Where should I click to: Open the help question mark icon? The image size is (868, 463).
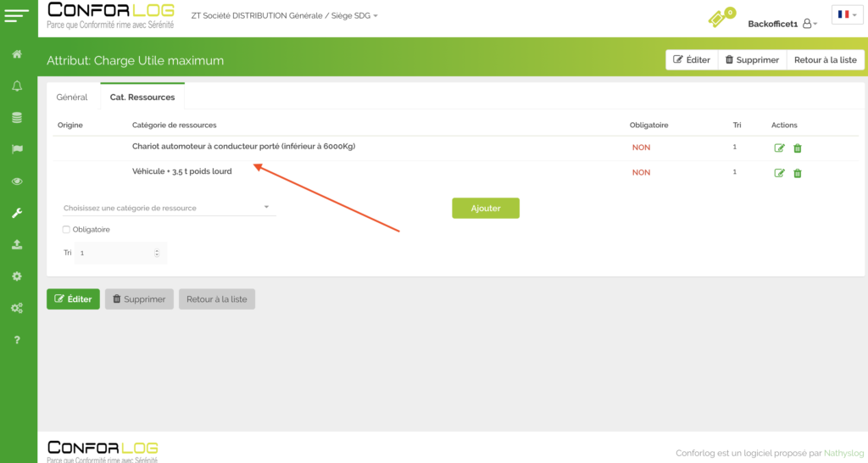(x=17, y=340)
